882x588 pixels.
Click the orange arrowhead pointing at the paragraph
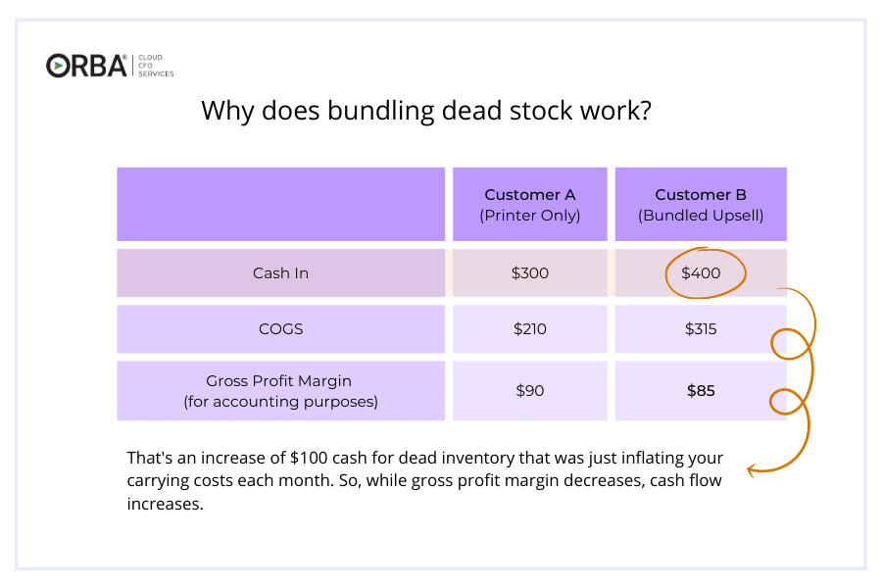(x=752, y=469)
